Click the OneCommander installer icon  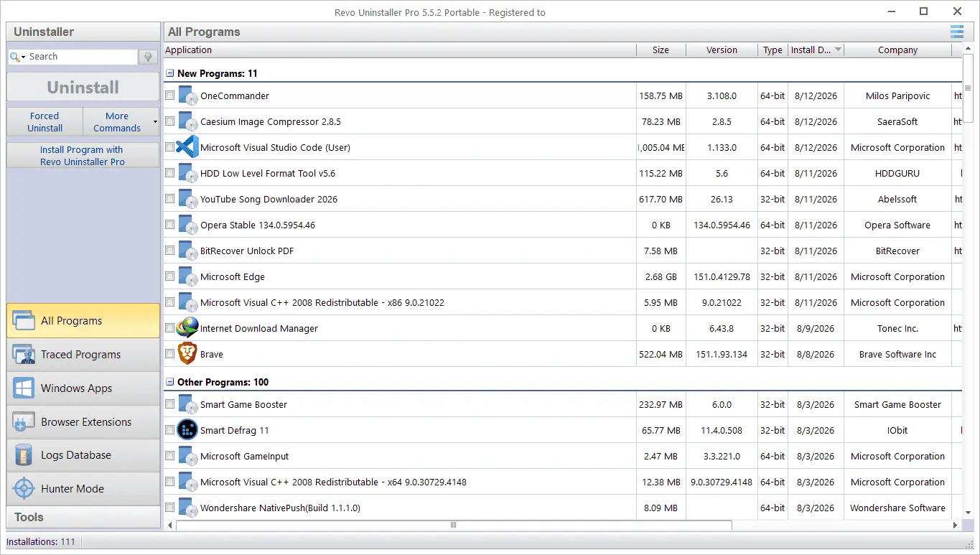[x=187, y=95]
